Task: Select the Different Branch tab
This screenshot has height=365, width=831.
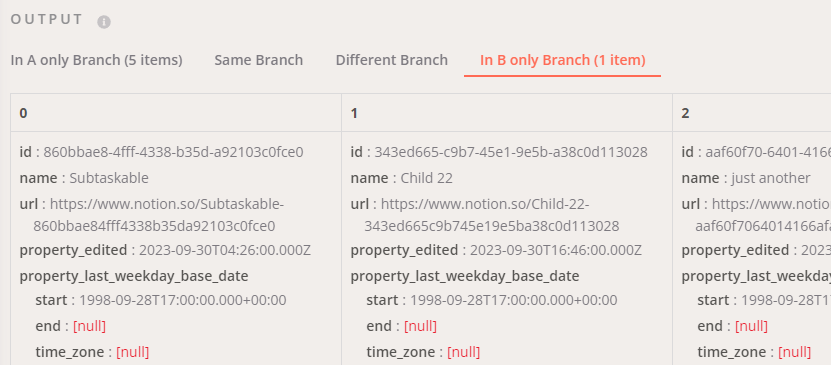Action: 392,60
